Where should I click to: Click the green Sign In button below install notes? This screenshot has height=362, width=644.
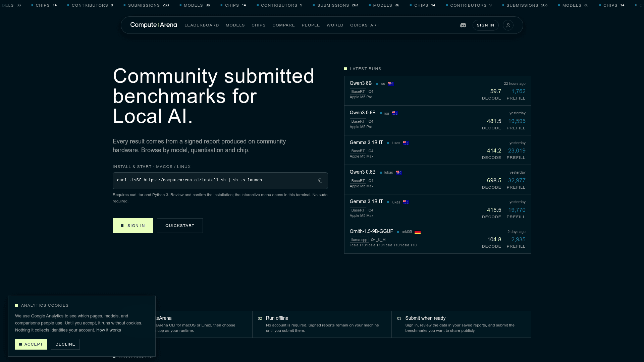pyautogui.click(x=133, y=226)
